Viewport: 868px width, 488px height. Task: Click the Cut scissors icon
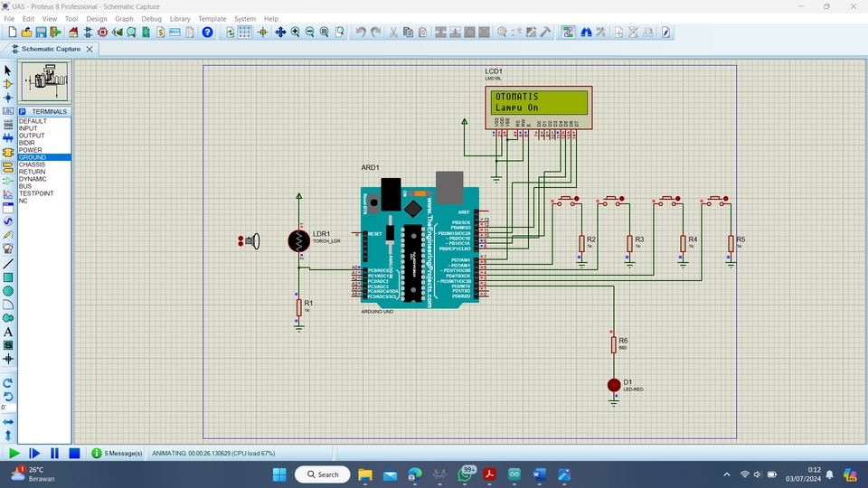393,33
